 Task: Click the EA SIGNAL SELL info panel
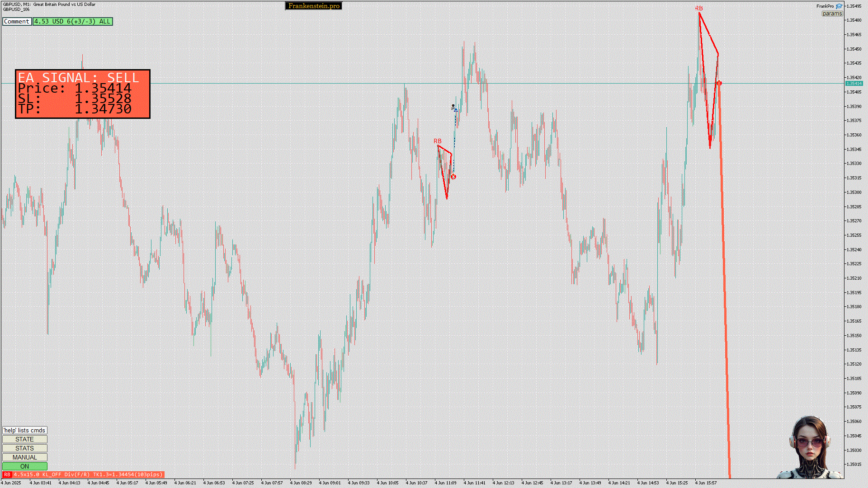click(x=83, y=94)
